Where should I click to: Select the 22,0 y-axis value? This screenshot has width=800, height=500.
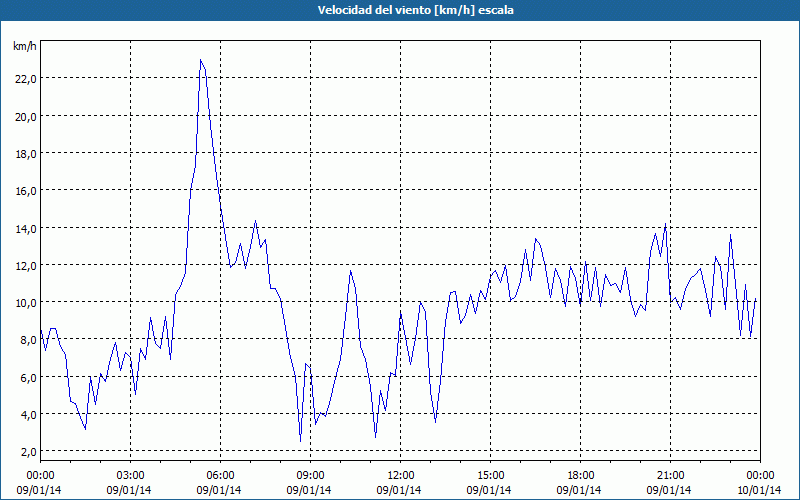(x=26, y=79)
